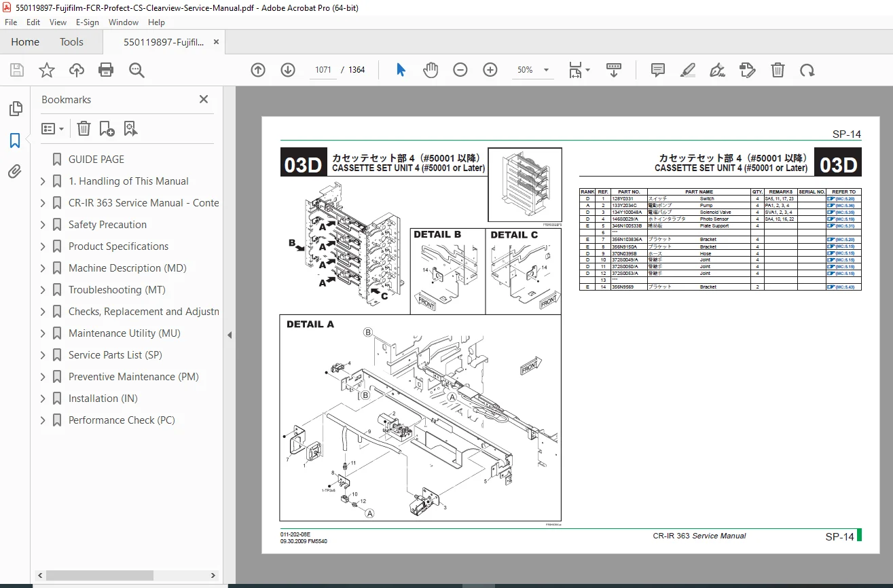Jump to the Installation (IN) bookmark
The height and width of the screenshot is (588, 893).
(x=103, y=399)
